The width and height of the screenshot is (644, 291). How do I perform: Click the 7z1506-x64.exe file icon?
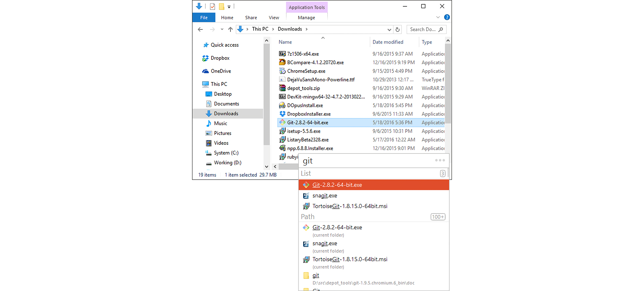point(282,54)
